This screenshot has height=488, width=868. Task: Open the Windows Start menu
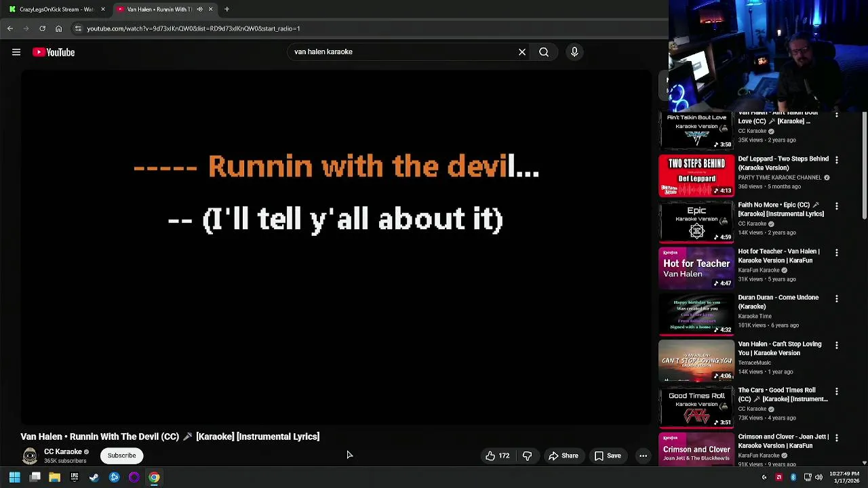[14, 478]
